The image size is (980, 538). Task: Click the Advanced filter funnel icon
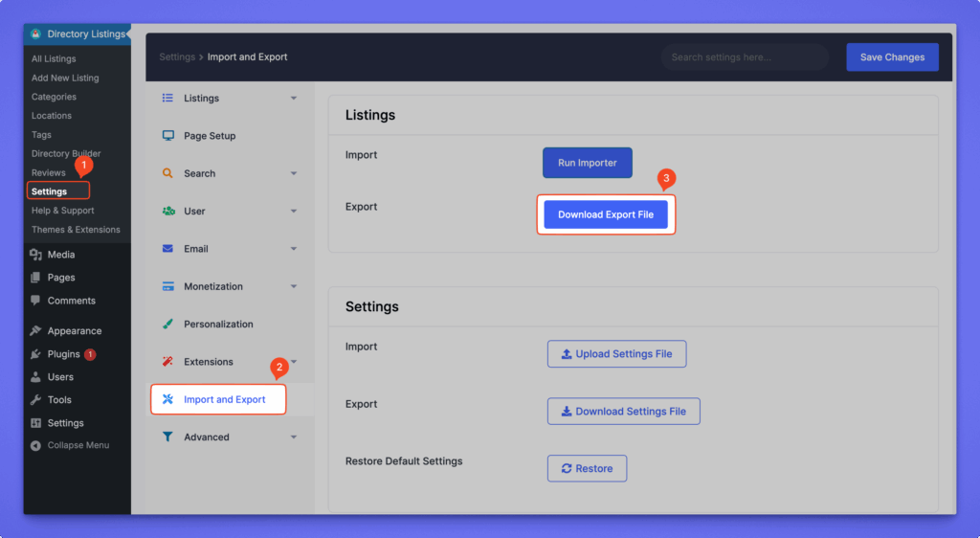(167, 437)
